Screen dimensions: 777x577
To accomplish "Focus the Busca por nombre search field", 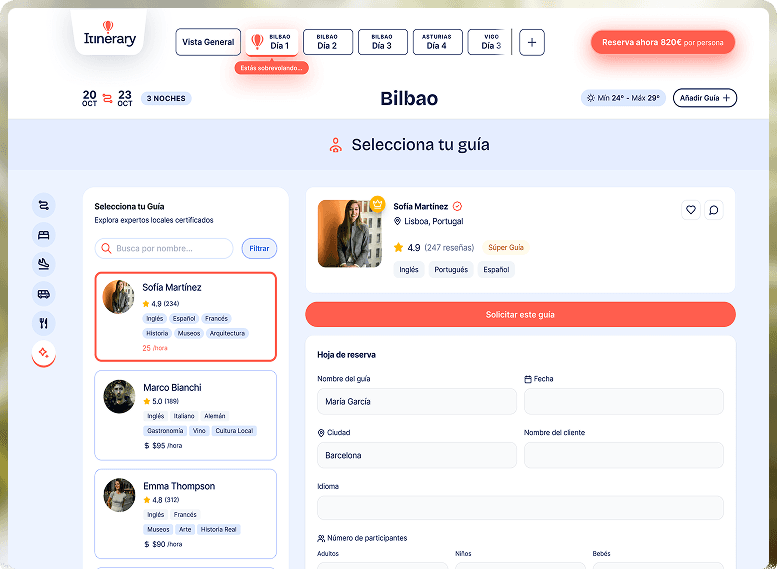I will point(164,248).
